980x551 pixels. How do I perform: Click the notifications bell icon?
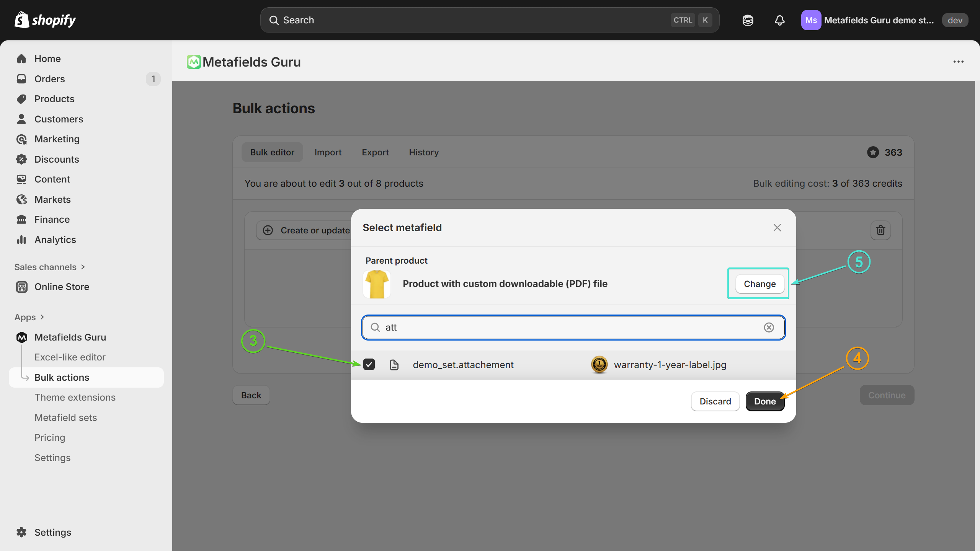pos(779,20)
